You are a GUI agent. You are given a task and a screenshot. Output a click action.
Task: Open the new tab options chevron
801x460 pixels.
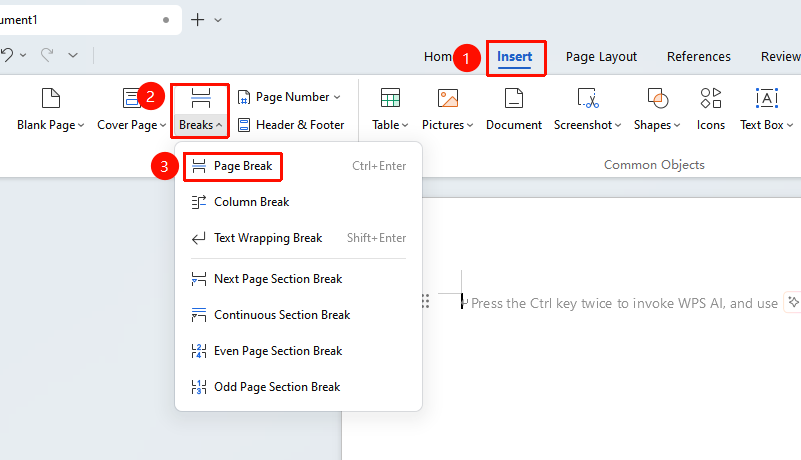coord(218,20)
